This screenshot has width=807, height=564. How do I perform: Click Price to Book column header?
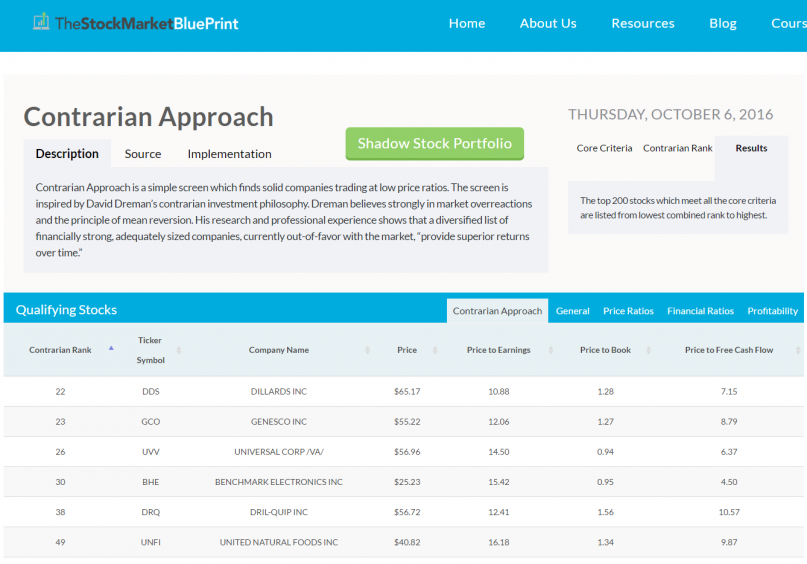pos(605,350)
